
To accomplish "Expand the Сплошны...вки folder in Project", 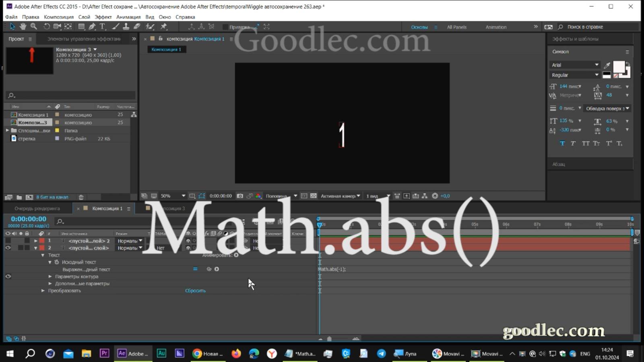I will pyautogui.click(x=7, y=130).
